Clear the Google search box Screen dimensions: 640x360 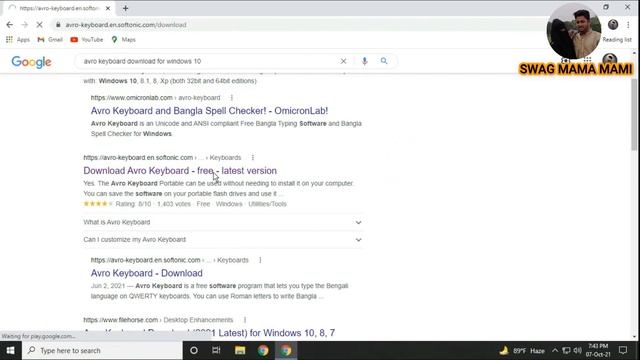pyautogui.click(x=343, y=61)
